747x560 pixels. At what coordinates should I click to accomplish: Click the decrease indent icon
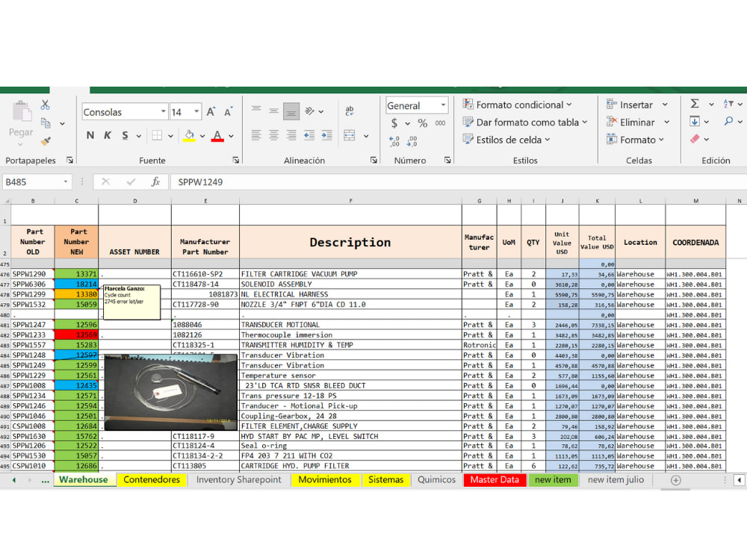(309, 135)
